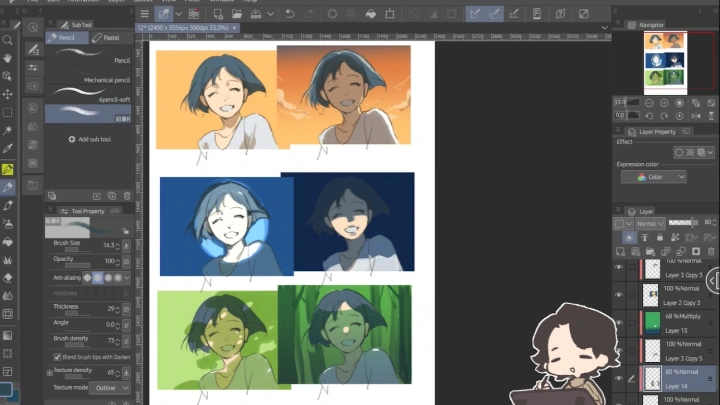
Task: Select the highlighted yellow Pen tool
Action: tap(7, 169)
